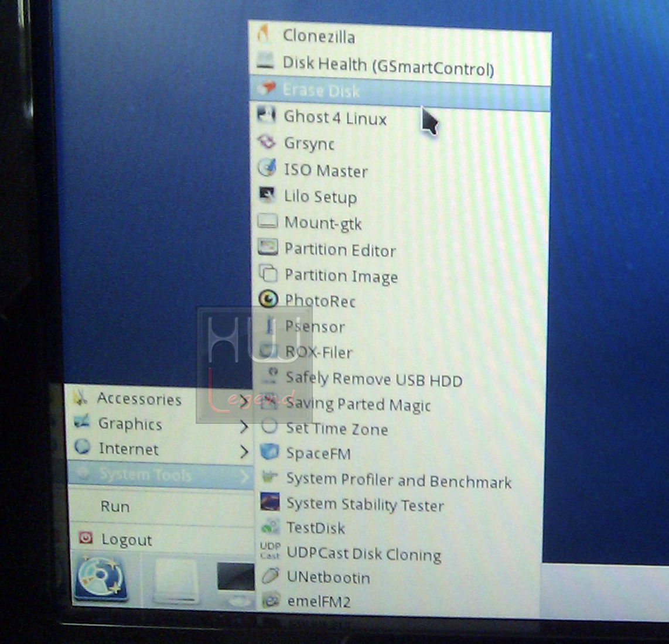Open the Graphics menu category

click(161, 424)
